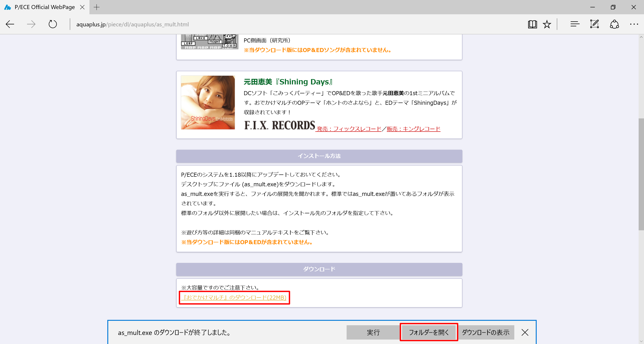
Task: Click 実行 to run the download
Action: coord(373,332)
